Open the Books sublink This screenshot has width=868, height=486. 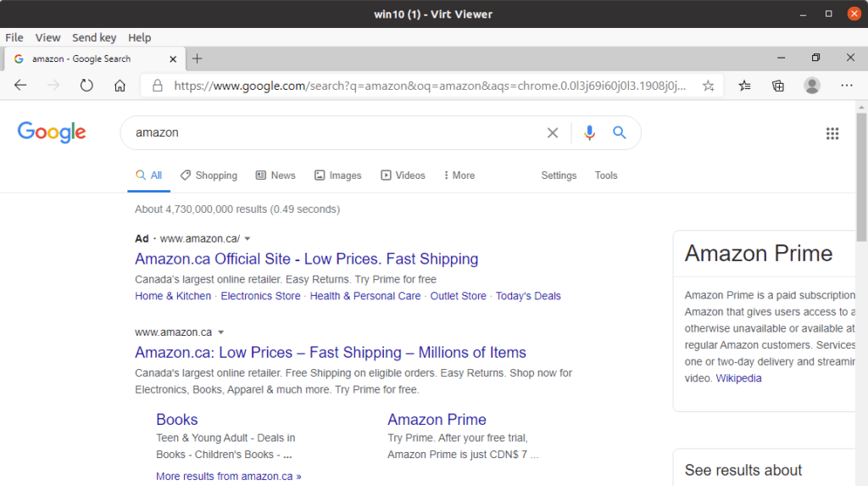click(x=176, y=420)
